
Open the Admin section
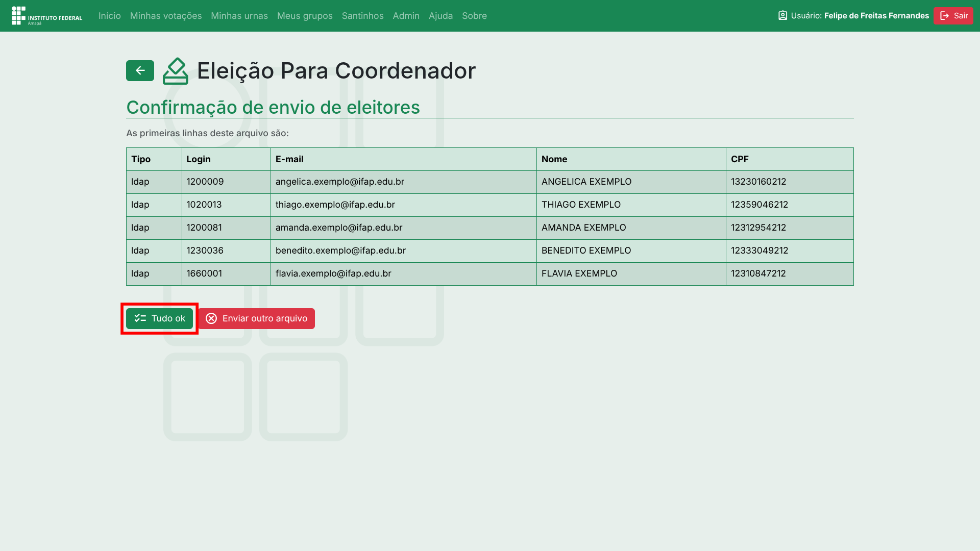pyautogui.click(x=406, y=16)
